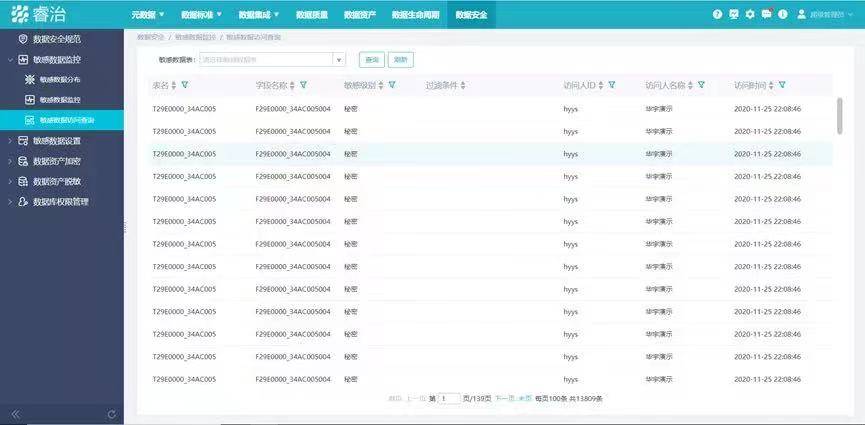The height and width of the screenshot is (425, 865).
Task: Toggle sort arrows on 敏感级别 column
Action: click(x=381, y=85)
